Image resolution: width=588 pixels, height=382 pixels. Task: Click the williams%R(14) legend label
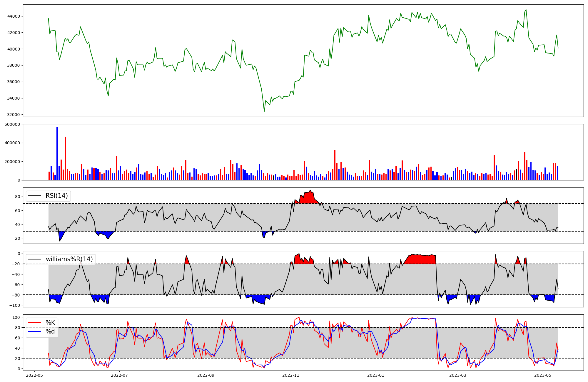(x=69, y=259)
